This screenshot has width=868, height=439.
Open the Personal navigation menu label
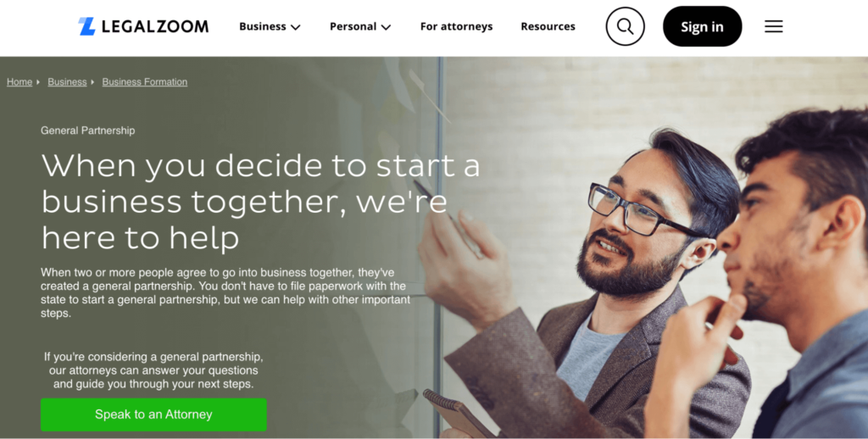coord(353,26)
